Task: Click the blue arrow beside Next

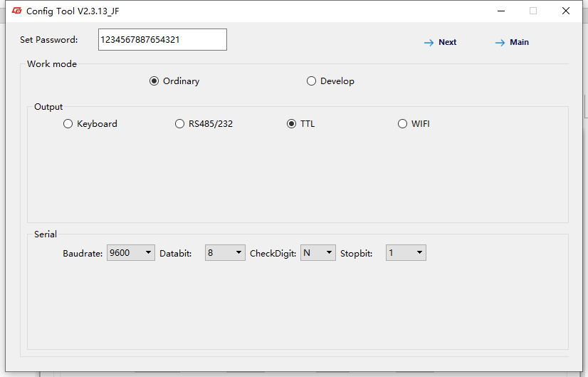Action: coord(429,43)
